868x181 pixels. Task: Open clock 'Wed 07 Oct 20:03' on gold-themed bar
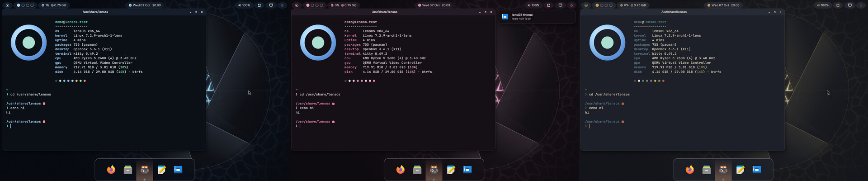coord(723,5)
